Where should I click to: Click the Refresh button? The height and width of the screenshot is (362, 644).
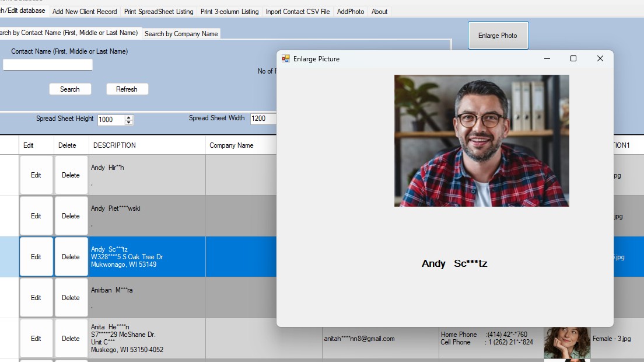[x=127, y=89]
